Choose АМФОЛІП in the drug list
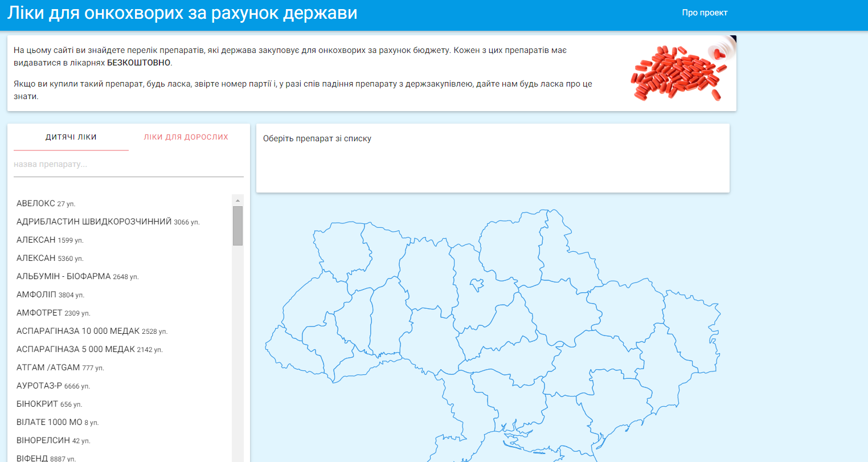Screen dimensions: 868x462 50,295
